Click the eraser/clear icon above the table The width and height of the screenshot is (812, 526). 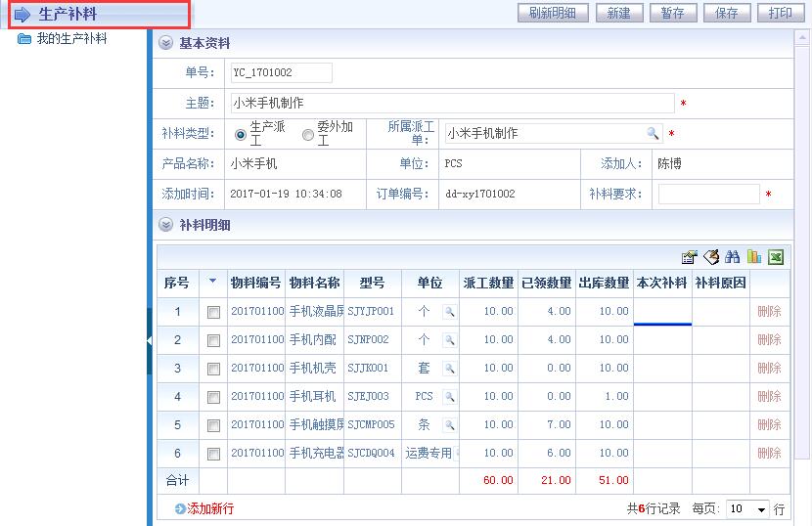[x=711, y=257]
